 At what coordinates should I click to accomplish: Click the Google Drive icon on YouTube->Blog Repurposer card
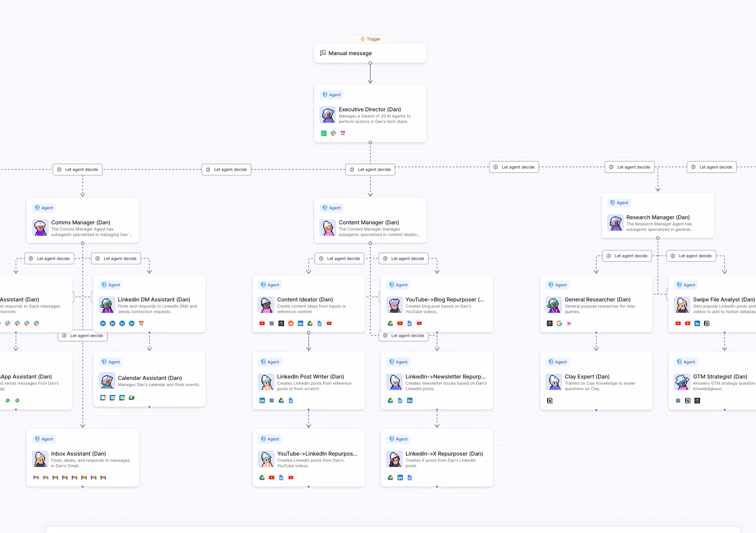[x=390, y=323]
